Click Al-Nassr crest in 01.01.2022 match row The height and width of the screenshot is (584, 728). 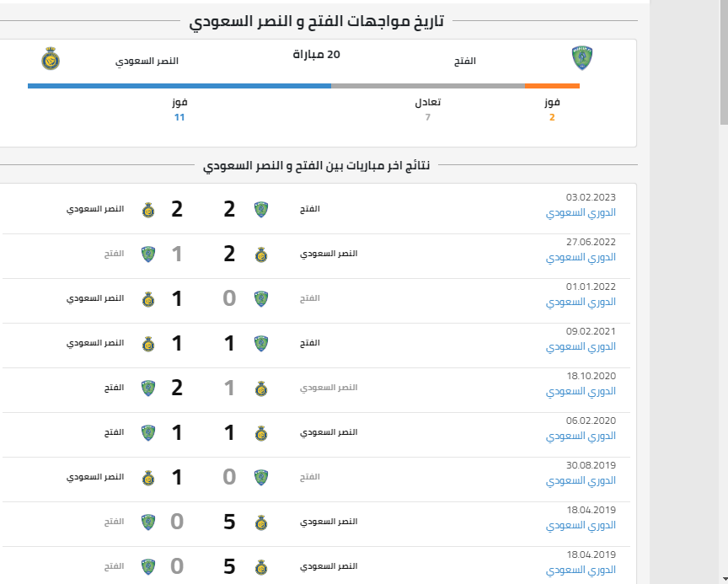coord(148,299)
